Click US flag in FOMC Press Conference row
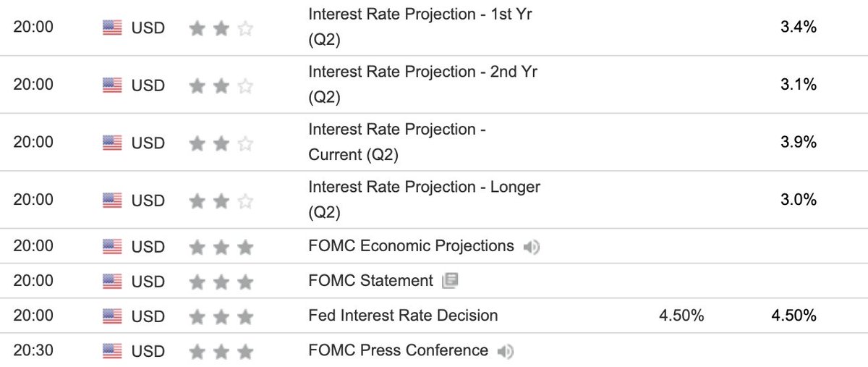The height and width of the screenshot is (367, 868). 112,352
